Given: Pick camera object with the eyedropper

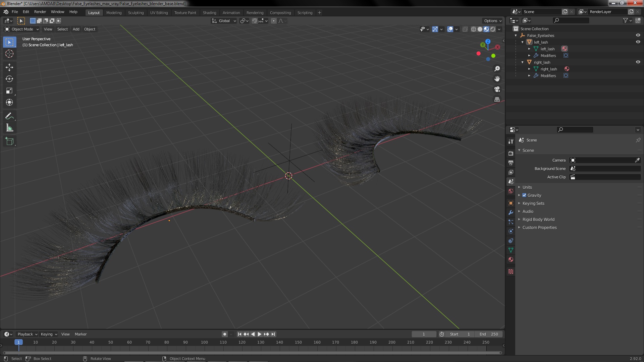Looking at the screenshot, I should point(637,160).
